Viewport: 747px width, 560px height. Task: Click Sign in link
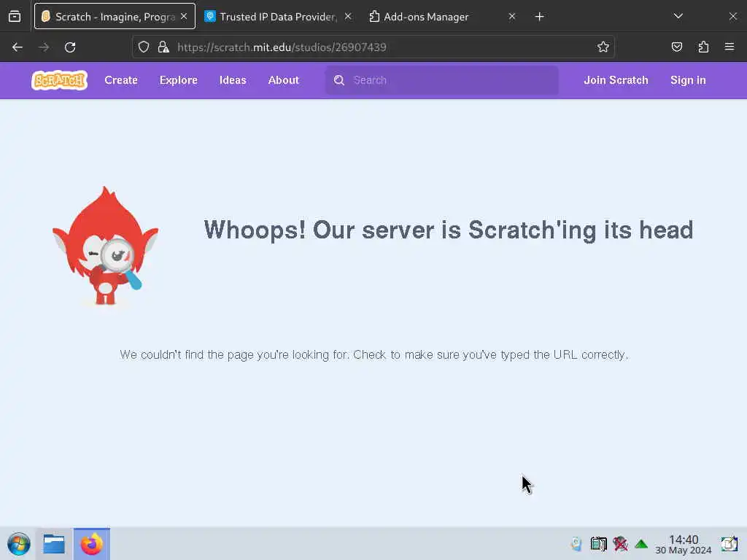click(x=688, y=80)
